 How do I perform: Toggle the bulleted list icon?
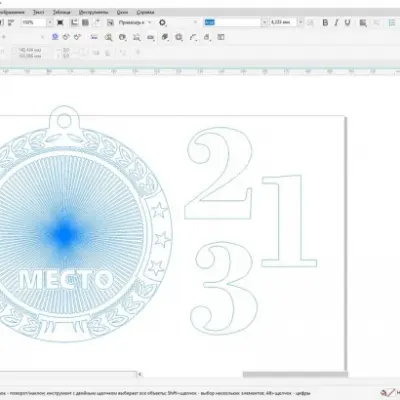[392, 22]
